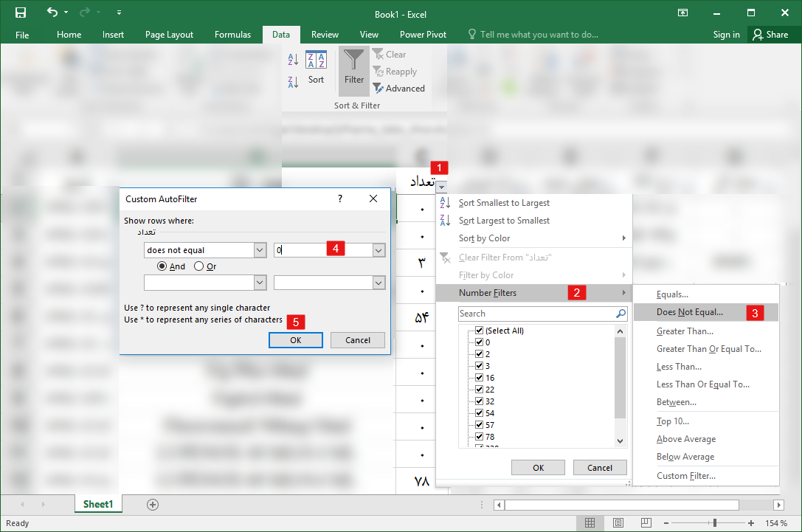802x532 pixels.
Task: Click the Save icon in title bar
Action: [x=21, y=13]
